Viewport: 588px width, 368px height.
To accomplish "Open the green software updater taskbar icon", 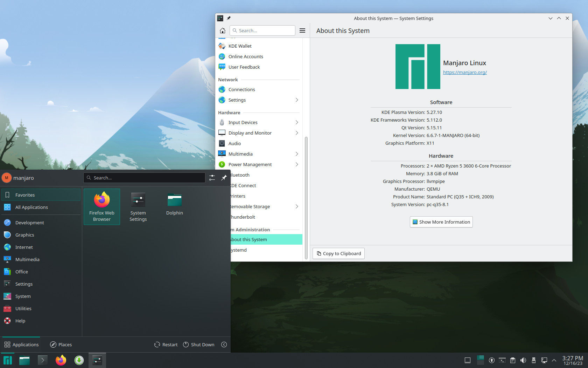I will [79, 360].
